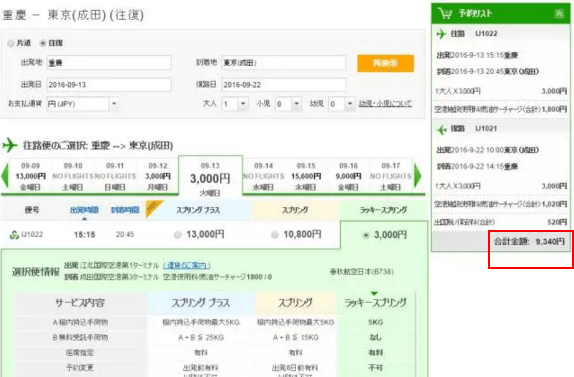Select the 09-15 date tab 15,600円
Image resolution: width=574 pixels, height=377 pixels.
[x=306, y=176]
